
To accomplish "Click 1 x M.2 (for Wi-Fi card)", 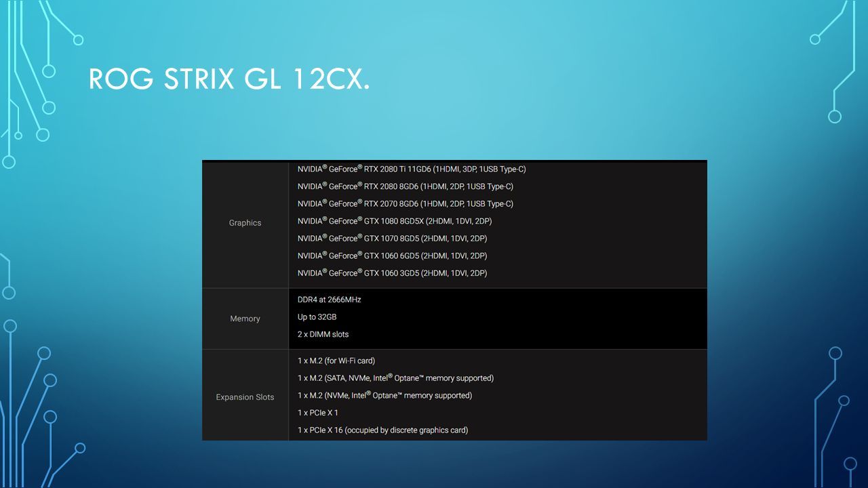I will point(336,361).
